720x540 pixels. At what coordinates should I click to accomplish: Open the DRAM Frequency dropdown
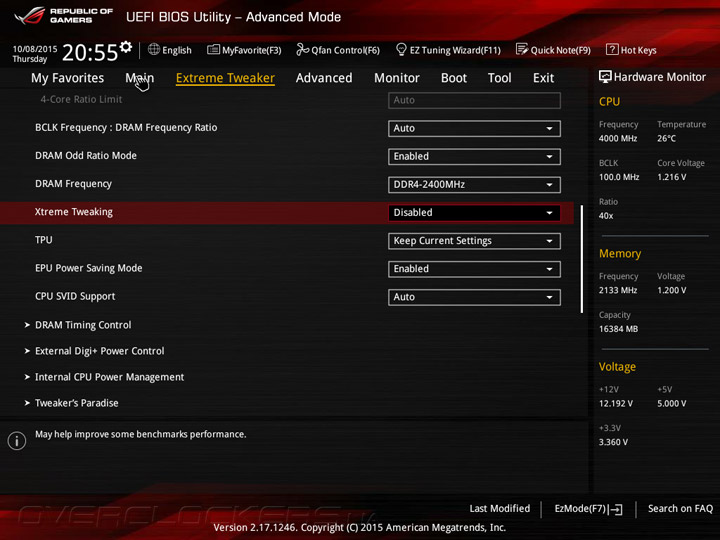(474, 185)
